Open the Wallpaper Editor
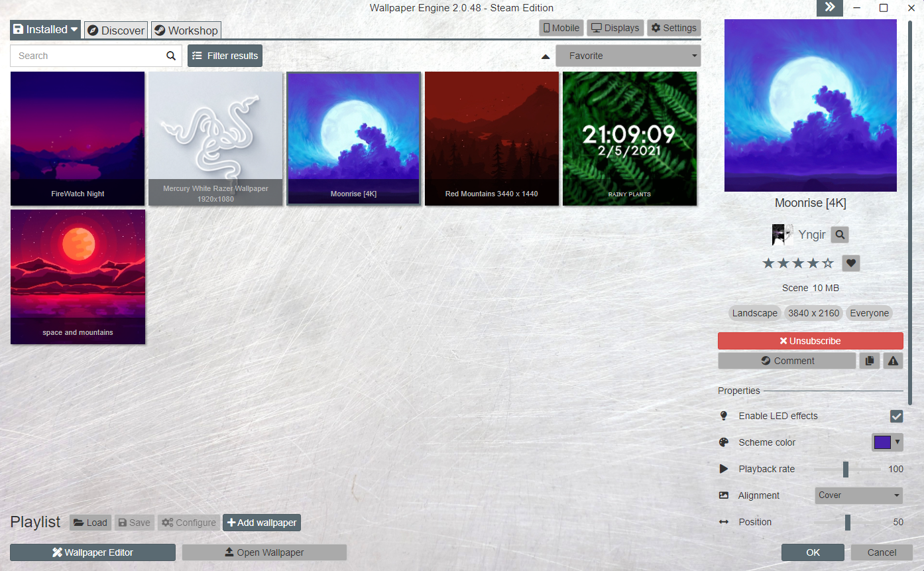924x571 pixels. point(93,552)
